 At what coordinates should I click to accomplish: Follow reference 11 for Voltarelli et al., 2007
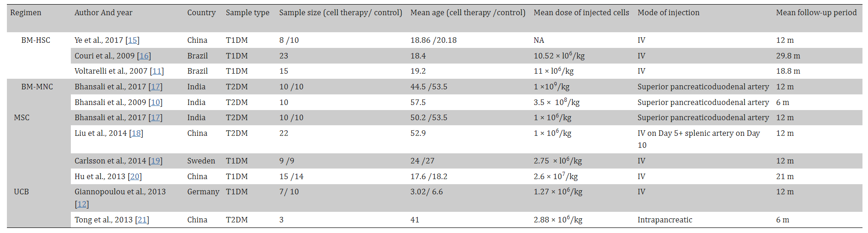(x=157, y=71)
